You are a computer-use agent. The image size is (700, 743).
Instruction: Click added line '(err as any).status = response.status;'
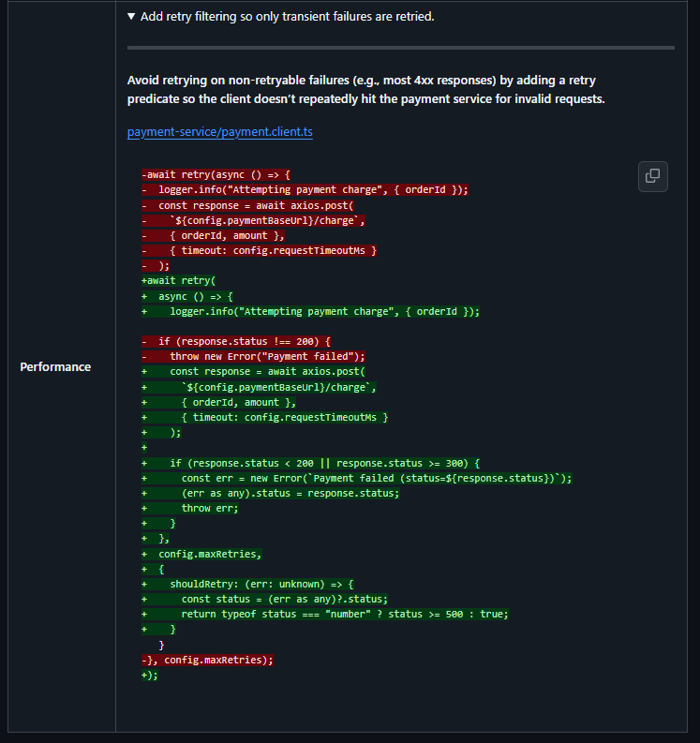[x=270, y=494]
